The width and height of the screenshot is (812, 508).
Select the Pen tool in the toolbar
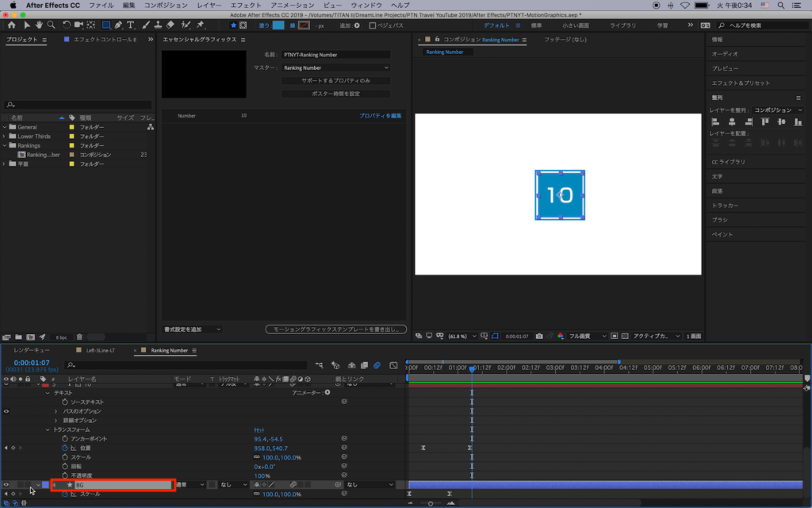point(118,25)
